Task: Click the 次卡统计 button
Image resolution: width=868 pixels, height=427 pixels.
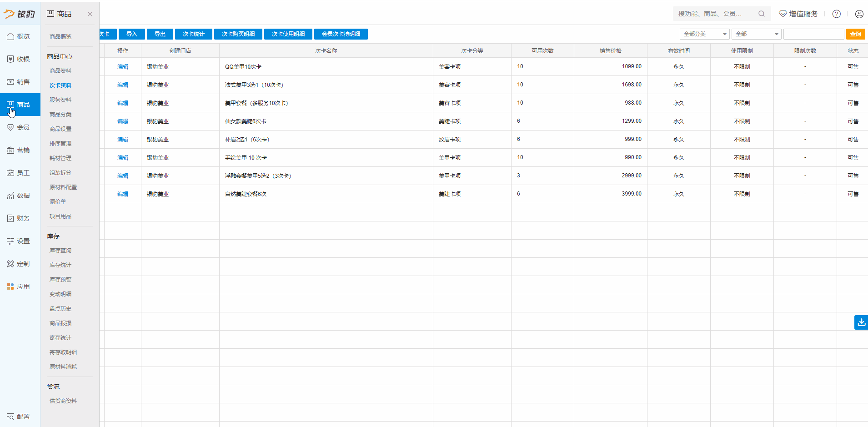Action: [193, 34]
